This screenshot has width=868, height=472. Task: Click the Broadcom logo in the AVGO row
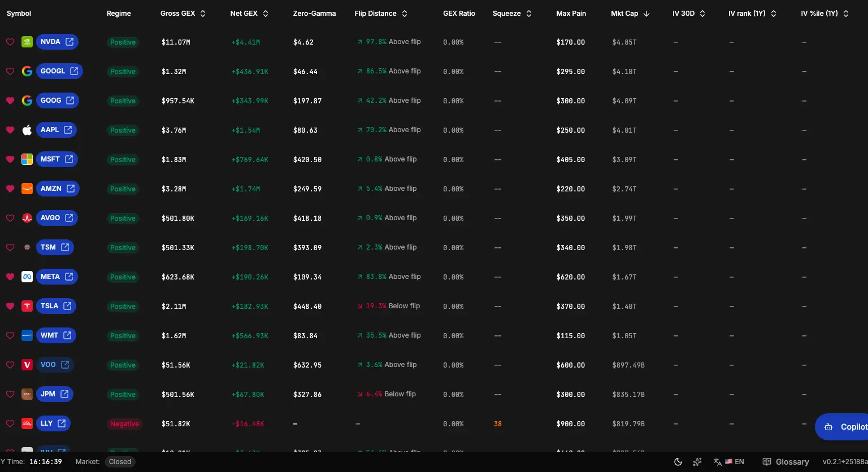tap(27, 218)
